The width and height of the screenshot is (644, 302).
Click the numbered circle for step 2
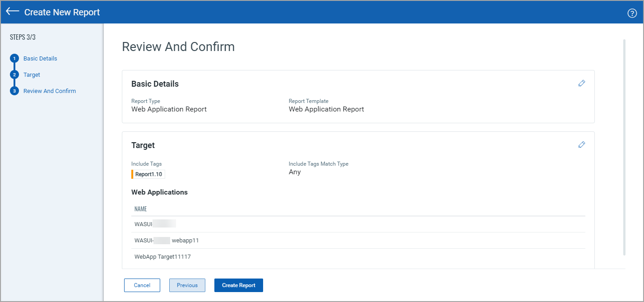click(x=14, y=74)
